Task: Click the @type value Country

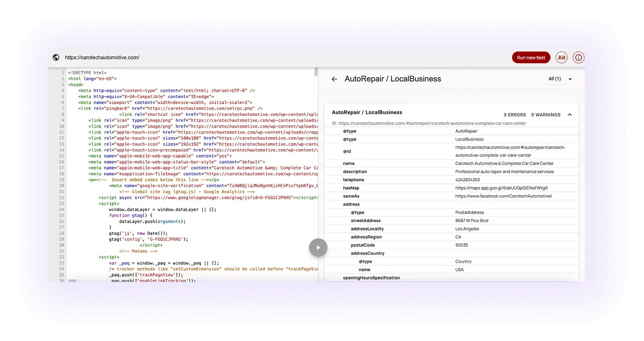Action: point(463,262)
